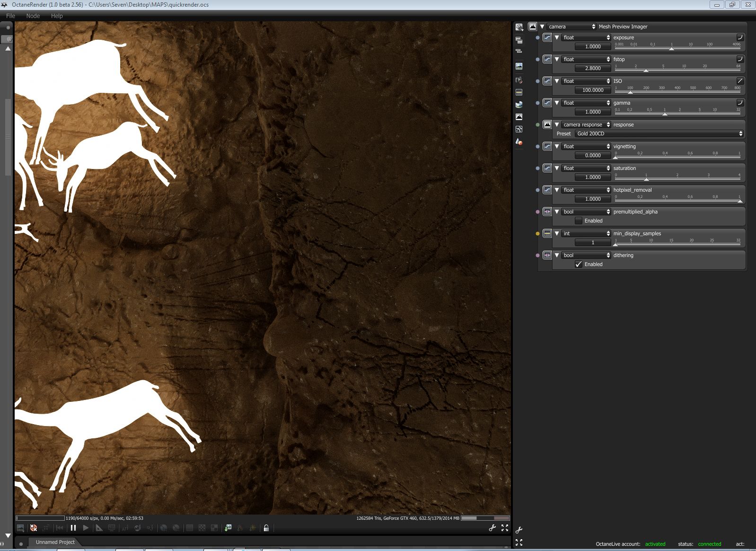The image size is (756, 551).
Task: Click the save render image icon
Action: 228,528
